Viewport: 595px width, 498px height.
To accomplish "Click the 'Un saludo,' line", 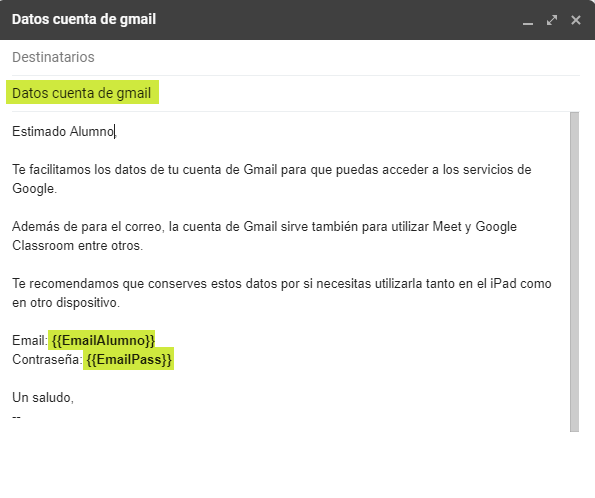I will click(43, 397).
